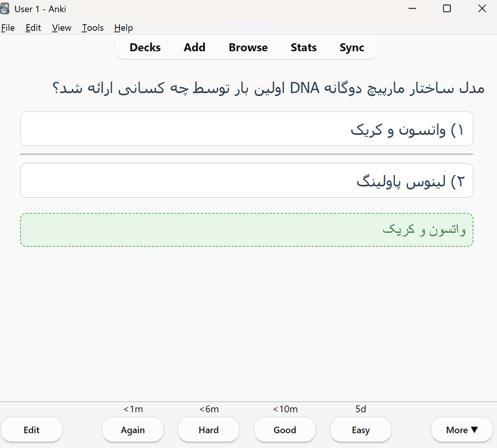Open the Stats view
Viewport: 497px width, 448px height.
pos(303,48)
